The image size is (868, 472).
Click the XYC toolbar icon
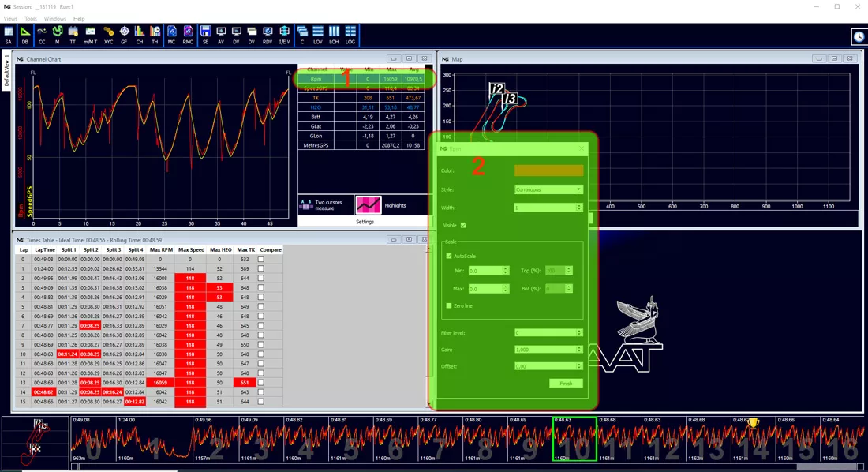tap(109, 35)
